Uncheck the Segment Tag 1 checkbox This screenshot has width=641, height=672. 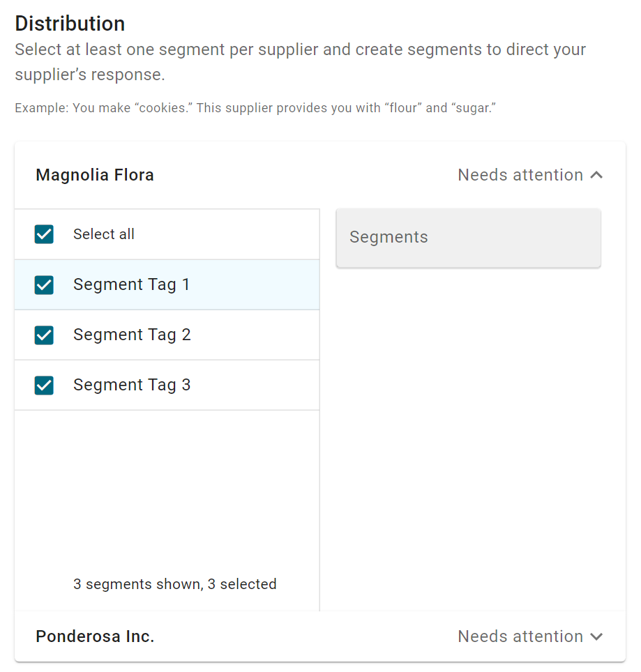(44, 284)
